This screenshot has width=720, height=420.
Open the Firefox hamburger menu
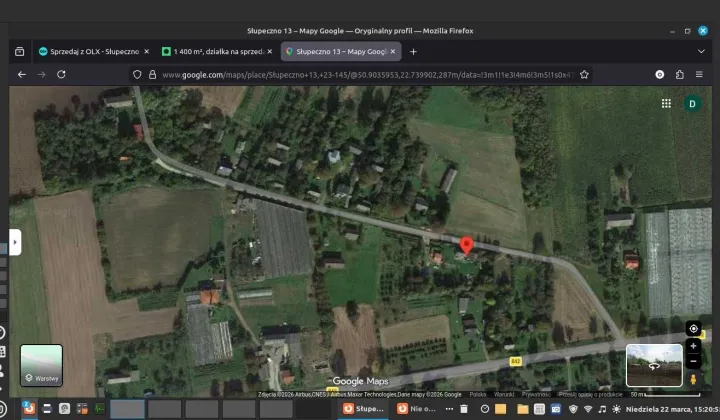point(699,74)
